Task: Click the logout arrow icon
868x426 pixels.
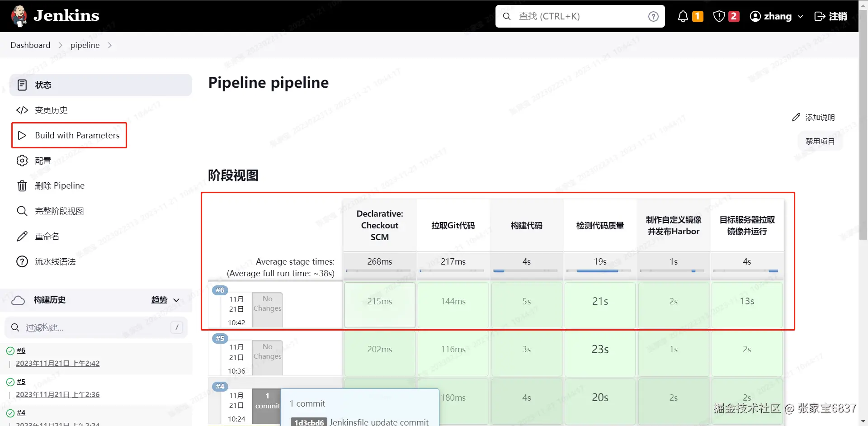Action: [x=820, y=16]
